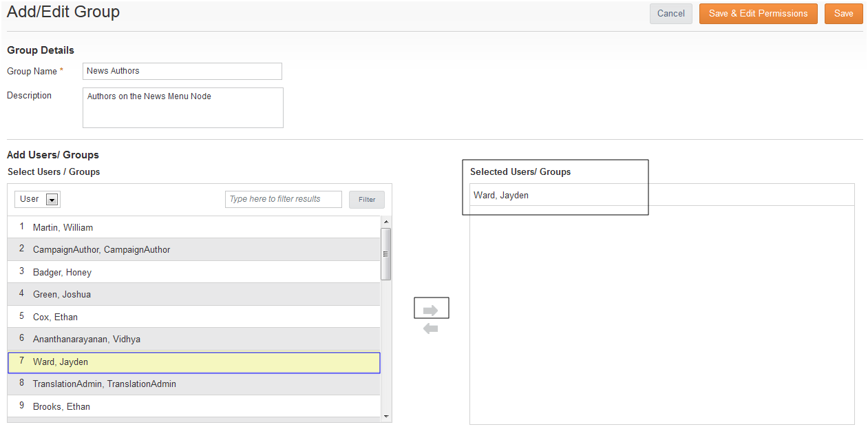868x438 pixels.
Task: Click the Description text area
Action: (x=182, y=107)
